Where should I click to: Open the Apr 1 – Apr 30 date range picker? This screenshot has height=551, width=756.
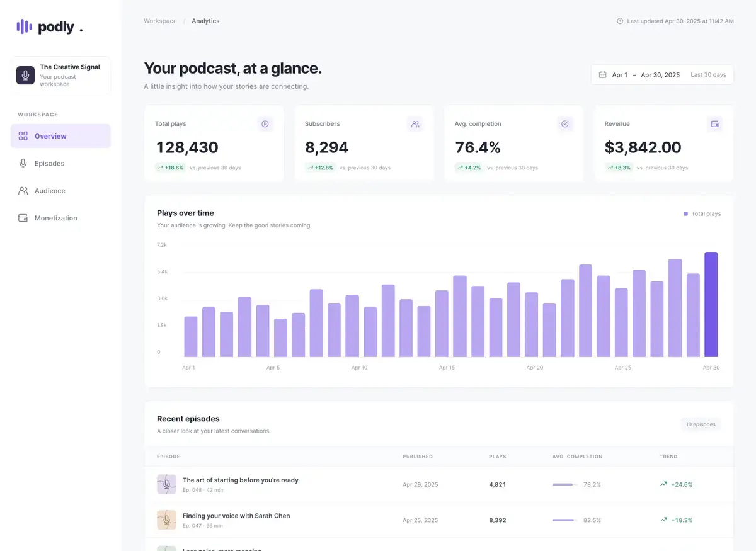point(662,75)
